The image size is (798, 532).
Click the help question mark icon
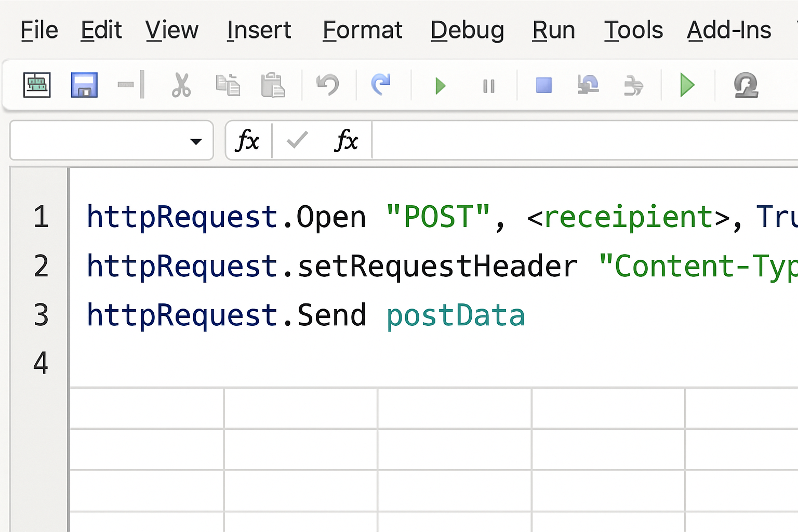(746, 85)
